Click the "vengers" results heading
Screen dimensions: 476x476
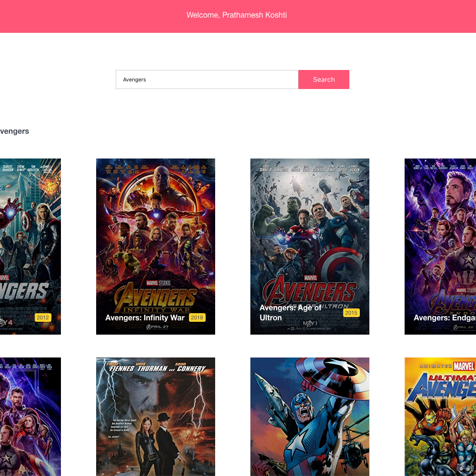15,131
